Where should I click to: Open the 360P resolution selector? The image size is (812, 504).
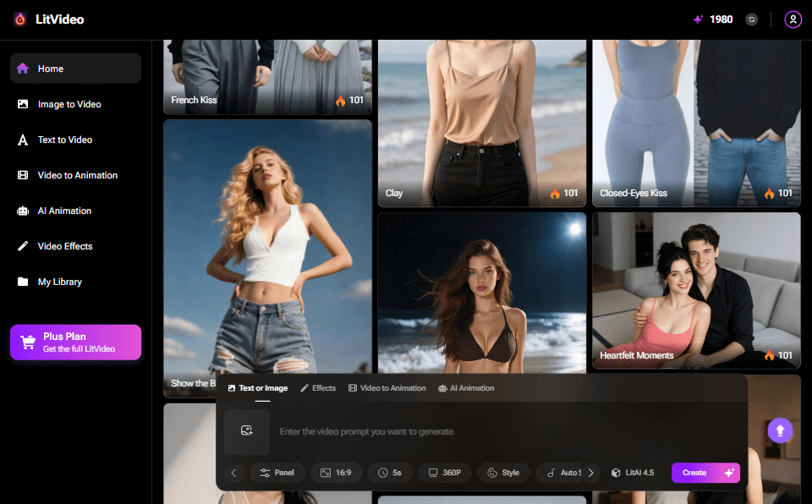[444, 473]
